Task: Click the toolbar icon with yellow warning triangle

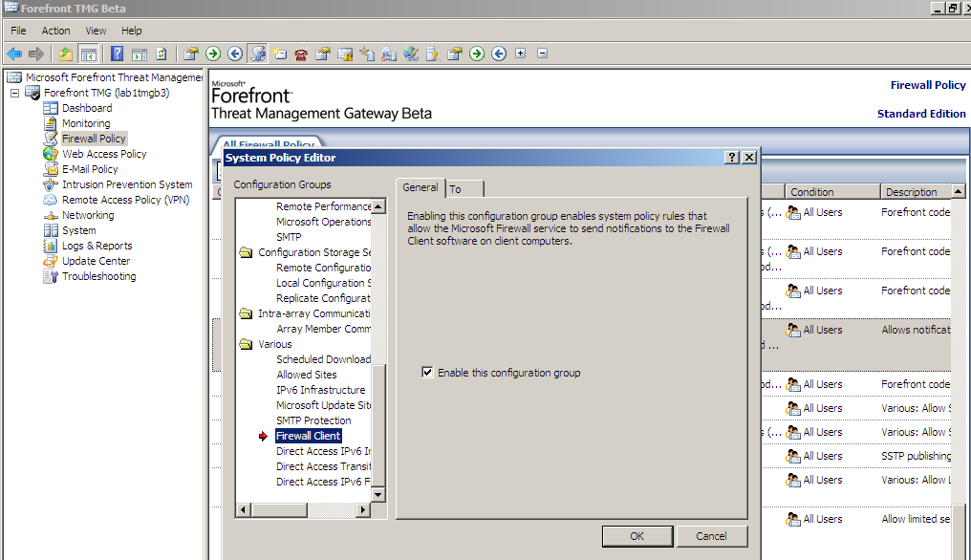Action: click(345, 54)
